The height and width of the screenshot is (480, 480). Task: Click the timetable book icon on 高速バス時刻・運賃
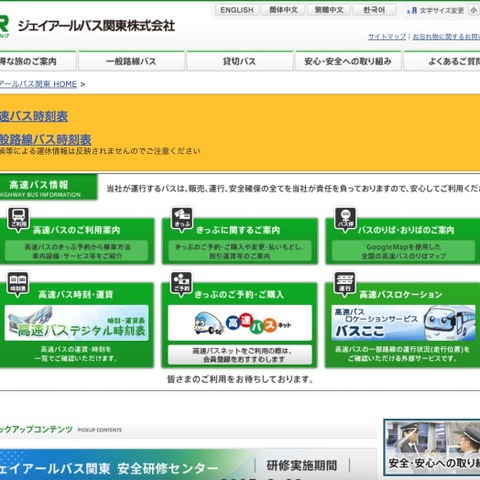(18, 284)
